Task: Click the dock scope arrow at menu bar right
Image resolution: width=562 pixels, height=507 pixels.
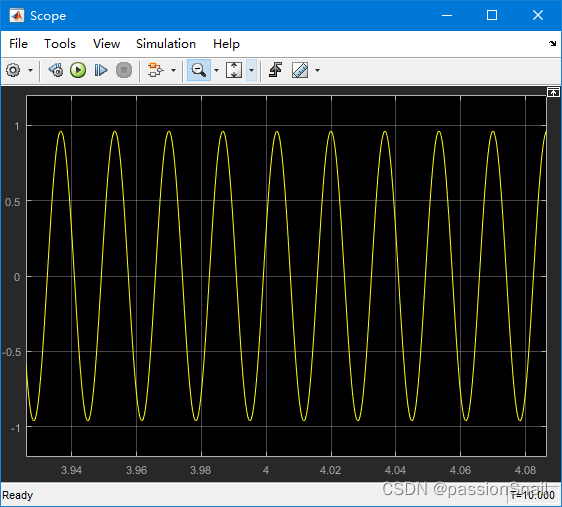Action: click(x=552, y=44)
